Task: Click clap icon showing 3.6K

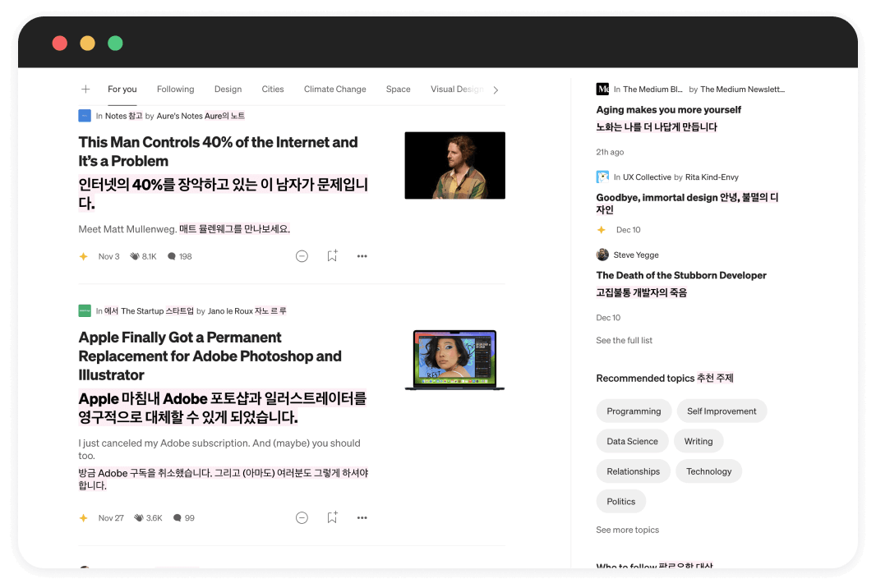Action: coord(139,518)
